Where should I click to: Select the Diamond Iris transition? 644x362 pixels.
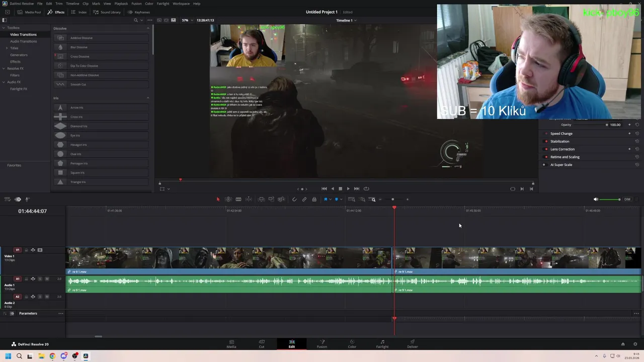101,126
